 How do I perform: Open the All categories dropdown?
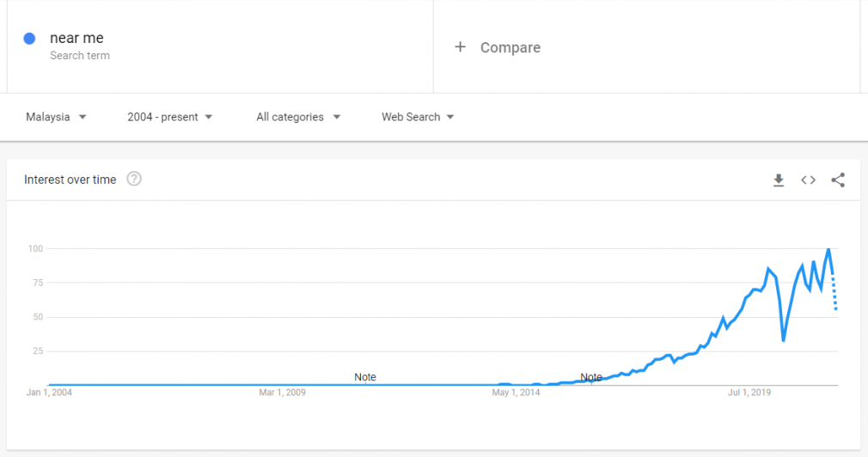(x=298, y=117)
